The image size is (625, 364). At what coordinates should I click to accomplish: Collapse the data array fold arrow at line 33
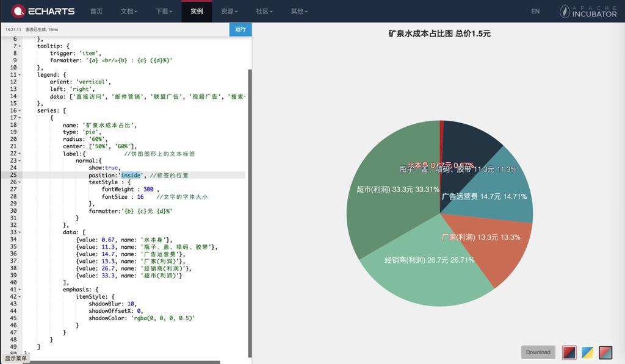point(20,232)
